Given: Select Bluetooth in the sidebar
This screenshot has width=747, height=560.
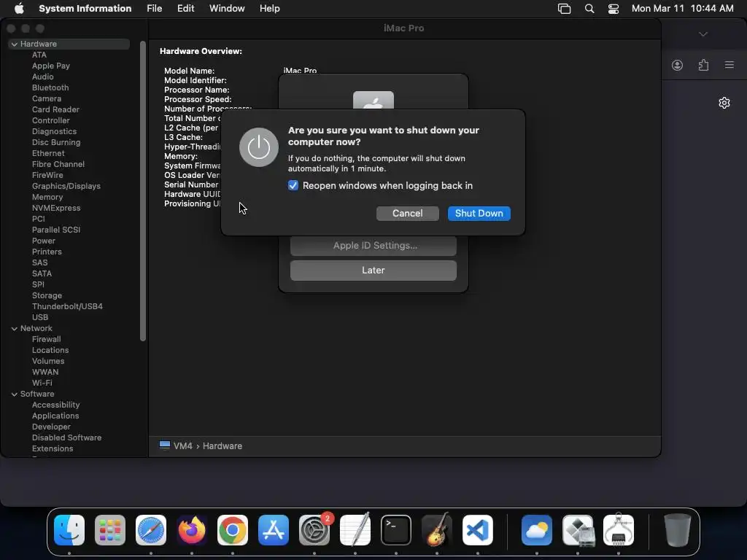Looking at the screenshot, I should click(x=50, y=87).
